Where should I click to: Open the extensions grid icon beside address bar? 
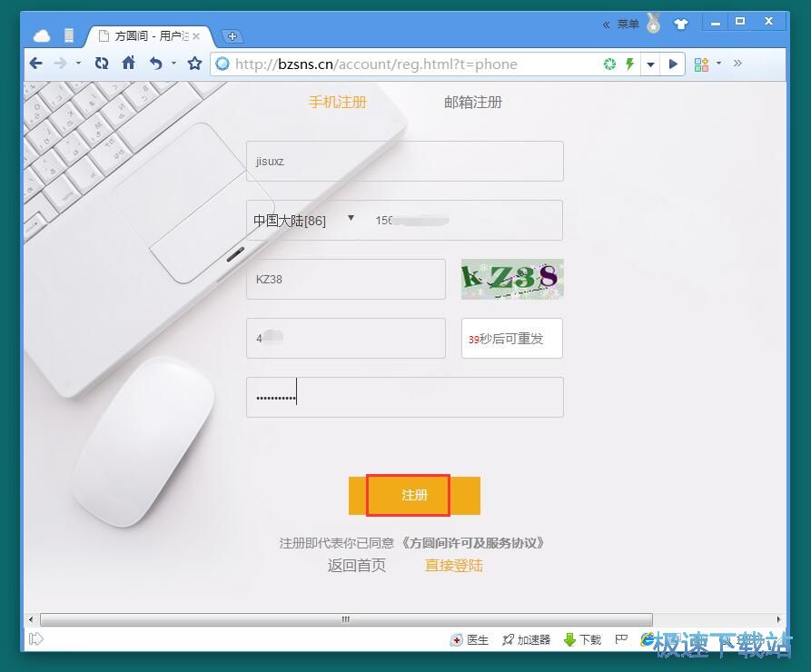coord(701,64)
